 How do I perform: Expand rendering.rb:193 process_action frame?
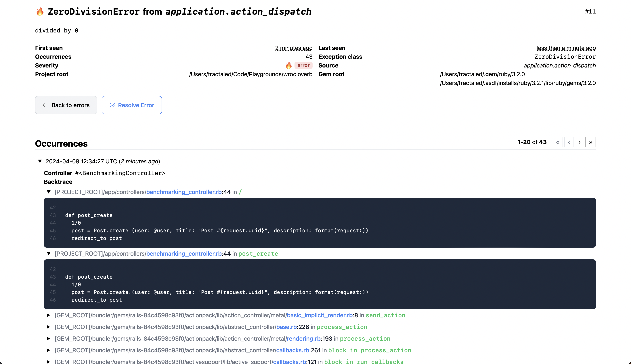click(x=49, y=338)
